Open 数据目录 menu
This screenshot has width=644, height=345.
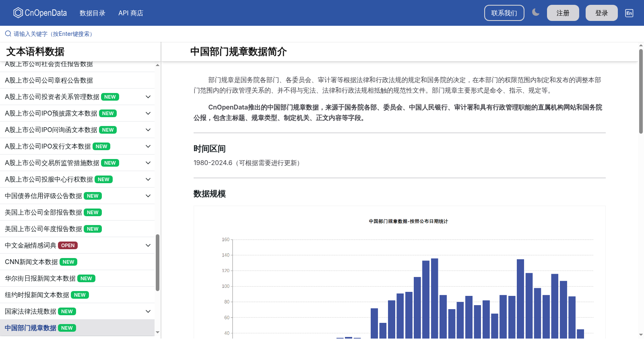tap(92, 13)
